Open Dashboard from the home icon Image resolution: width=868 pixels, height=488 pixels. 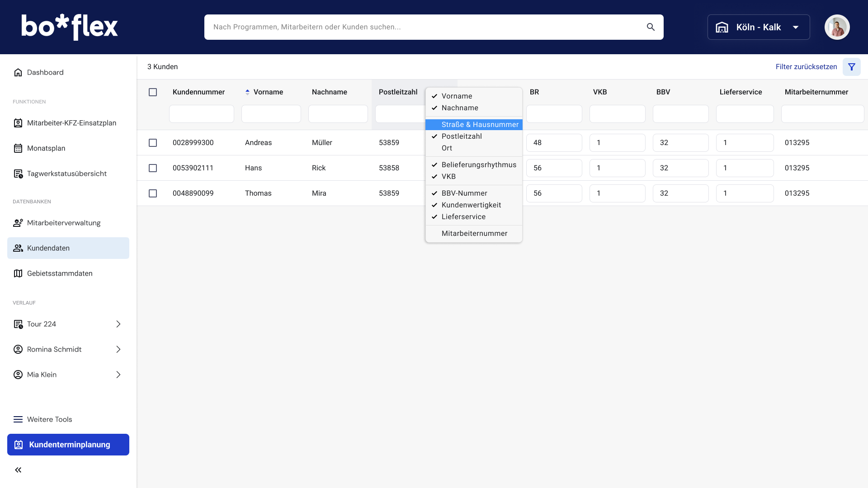click(18, 72)
